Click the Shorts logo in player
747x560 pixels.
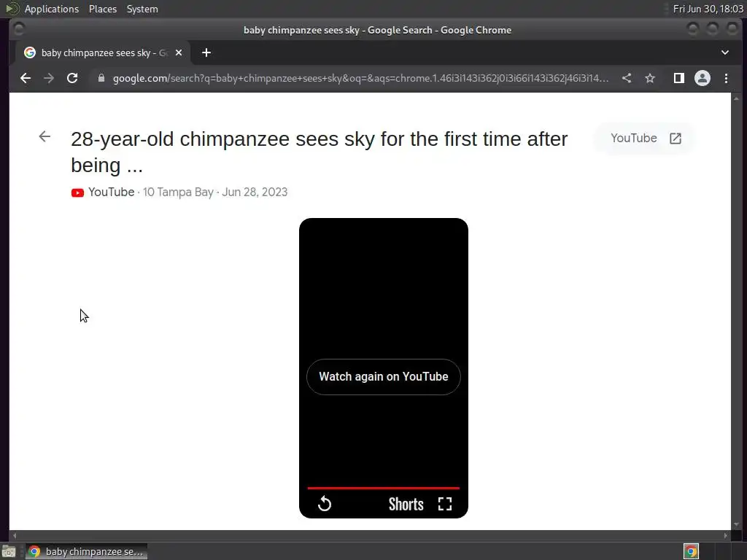point(406,505)
